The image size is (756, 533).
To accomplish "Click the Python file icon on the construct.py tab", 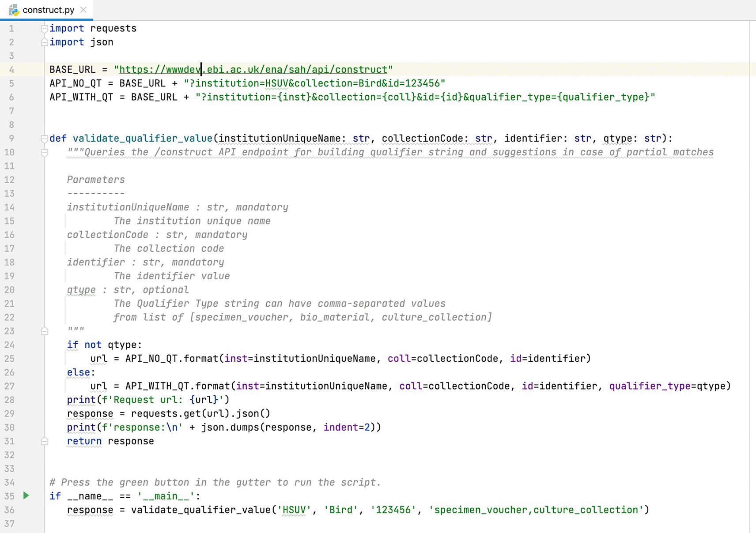I will pyautogui.click(x=14, y=9).
